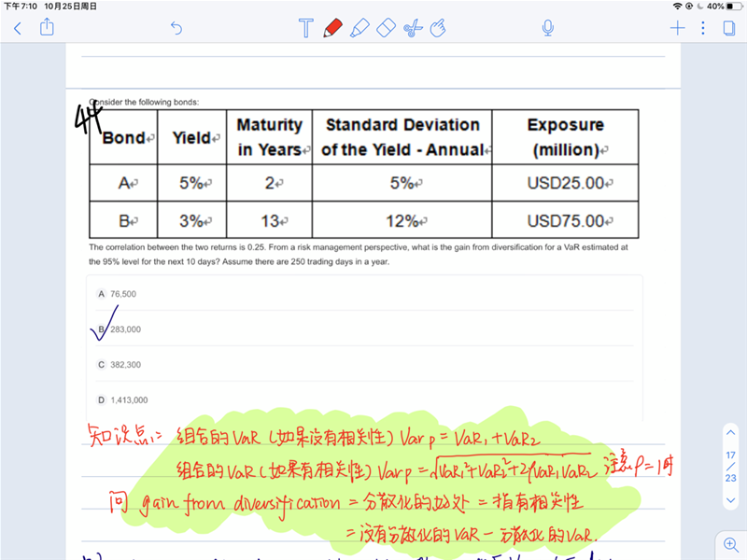Screen dimensions: 747x560
Task: Choose answer option B 283,000
Action: click(x=364, y=329)
